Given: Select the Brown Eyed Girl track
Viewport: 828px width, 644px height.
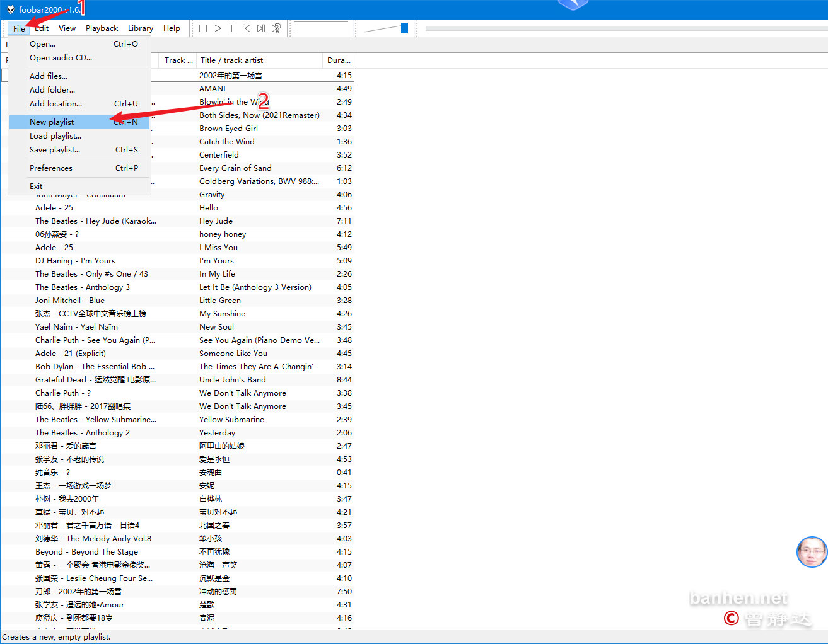Looking at the screenshot, I should click(x=228, y=129).
